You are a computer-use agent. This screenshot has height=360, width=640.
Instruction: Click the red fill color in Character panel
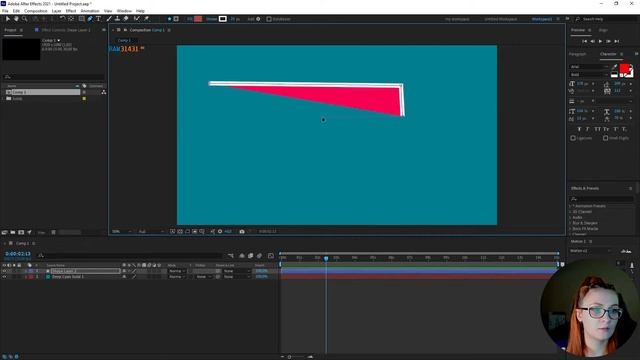click(x=624, y=69)
